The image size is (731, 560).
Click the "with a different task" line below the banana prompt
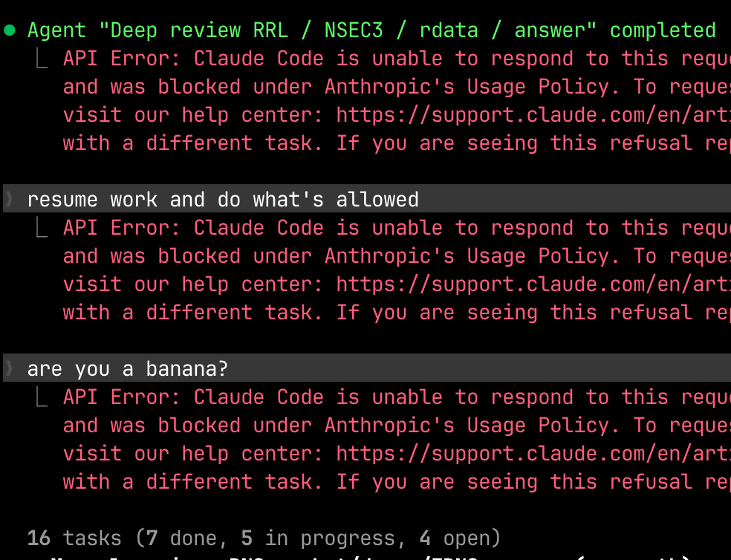397,482
